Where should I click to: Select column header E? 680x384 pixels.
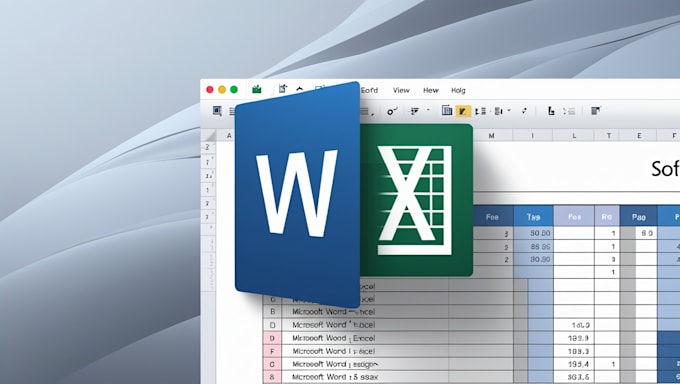coord(639,136)
